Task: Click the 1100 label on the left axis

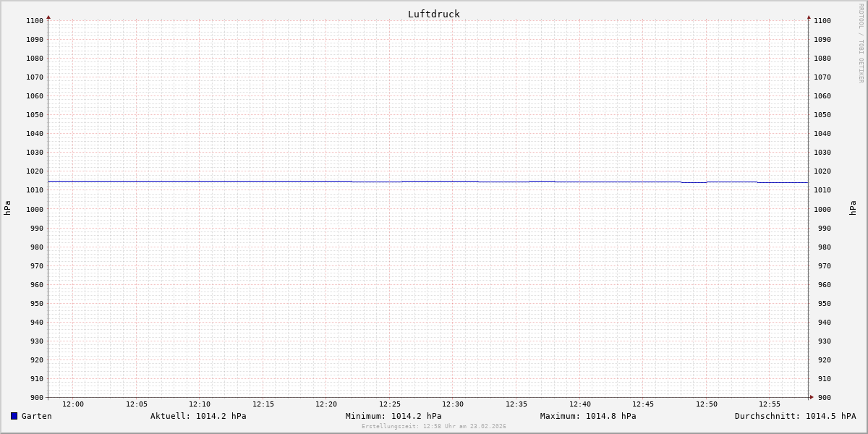Action: 35,20
